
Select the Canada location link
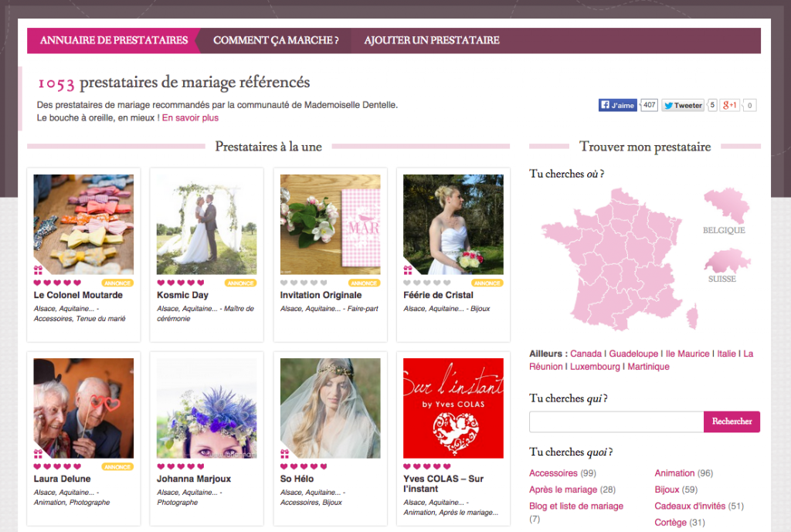(x=586, y=354)
